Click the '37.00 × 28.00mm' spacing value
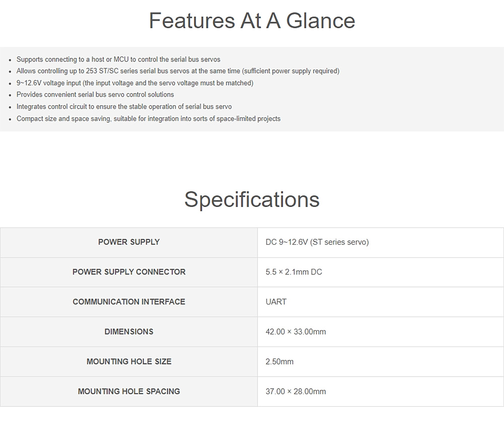The height and width of the screenshot is (440, 504). [x=296, y=391]
